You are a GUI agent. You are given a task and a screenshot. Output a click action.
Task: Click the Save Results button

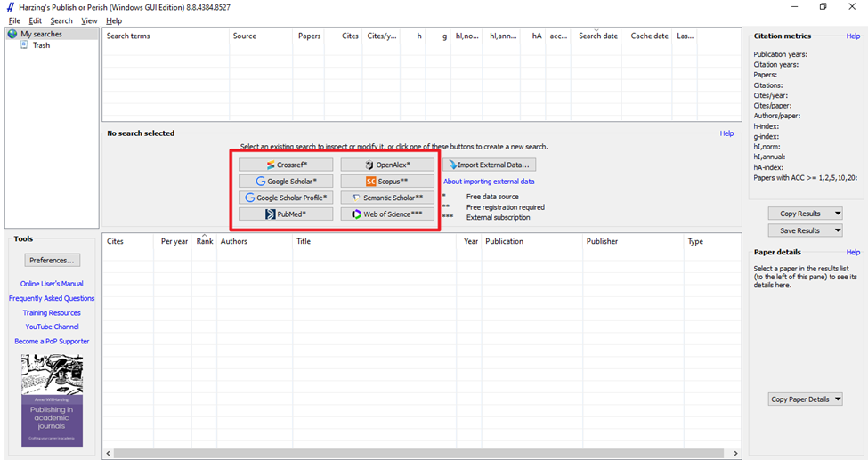[x=800, y=230]
